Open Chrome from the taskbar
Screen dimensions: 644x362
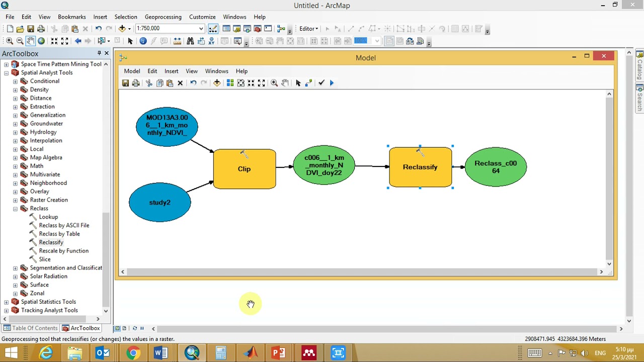point(133,353)
